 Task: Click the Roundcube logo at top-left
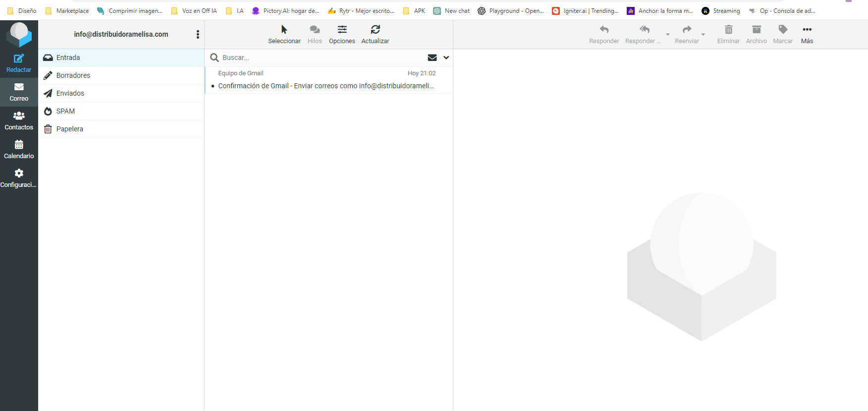19,34
